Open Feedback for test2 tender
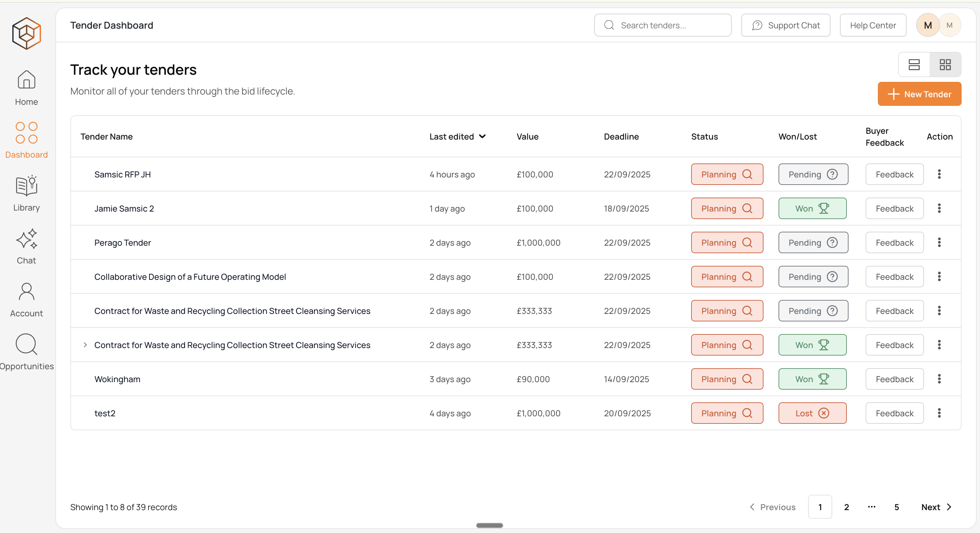The image size is (980, 533). click(x=894, y=413)
